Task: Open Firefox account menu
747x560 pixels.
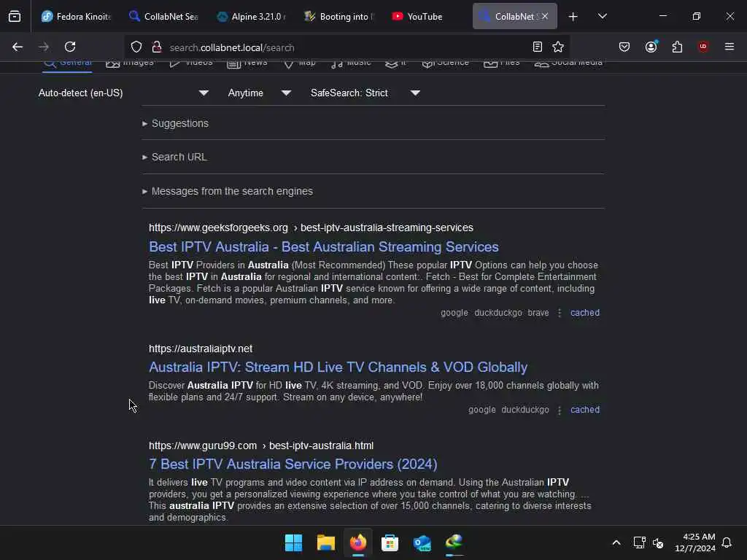Action: click(651, 47)
